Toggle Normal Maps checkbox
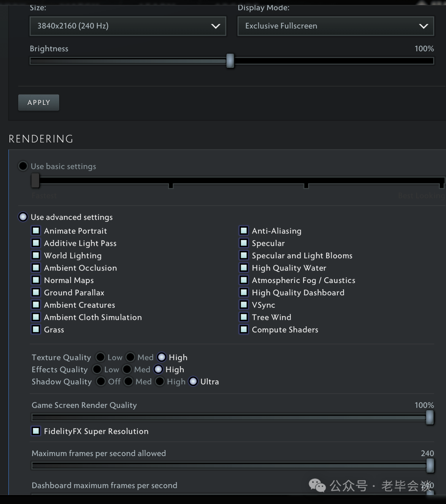 tap(36, 280)
